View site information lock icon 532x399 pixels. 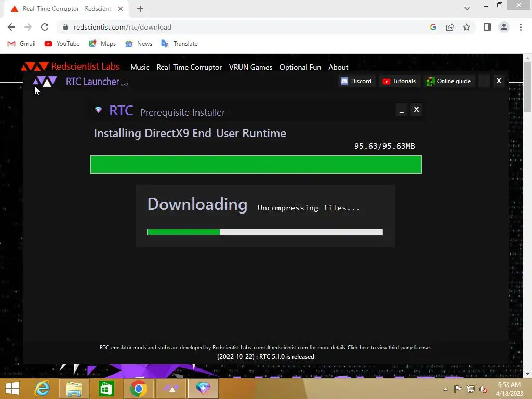coord(65,27)
